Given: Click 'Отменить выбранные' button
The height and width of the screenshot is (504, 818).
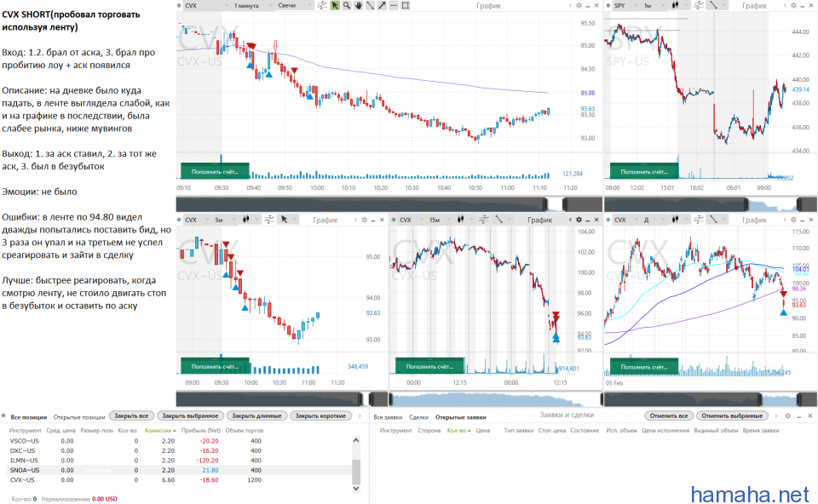Looking at the screenshot, I should pyautogui.click(x=733, y=416).
